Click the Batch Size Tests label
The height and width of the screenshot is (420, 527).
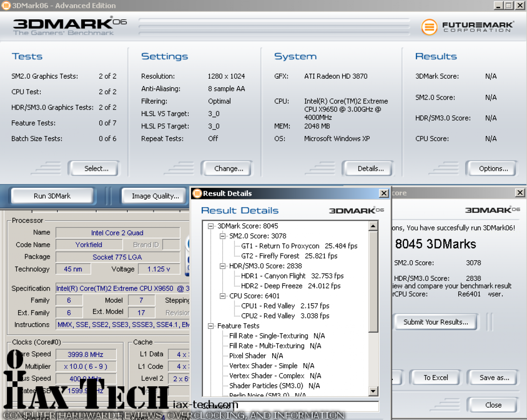37,139
